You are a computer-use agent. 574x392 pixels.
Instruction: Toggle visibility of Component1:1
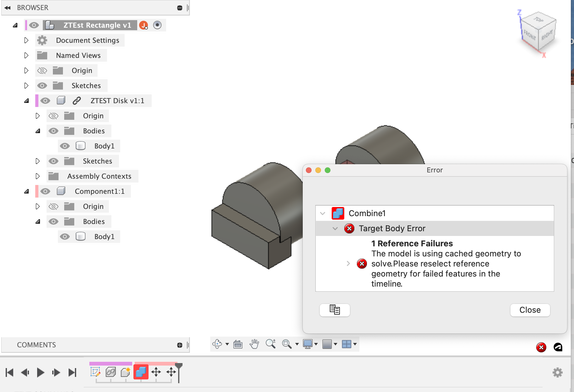[45, 191]
